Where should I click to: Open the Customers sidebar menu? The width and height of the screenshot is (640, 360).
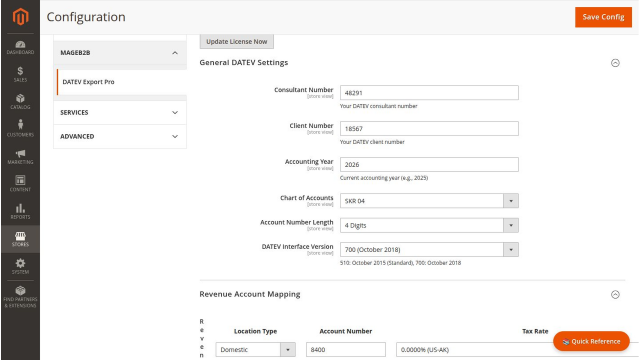click(x=20, y=129)
